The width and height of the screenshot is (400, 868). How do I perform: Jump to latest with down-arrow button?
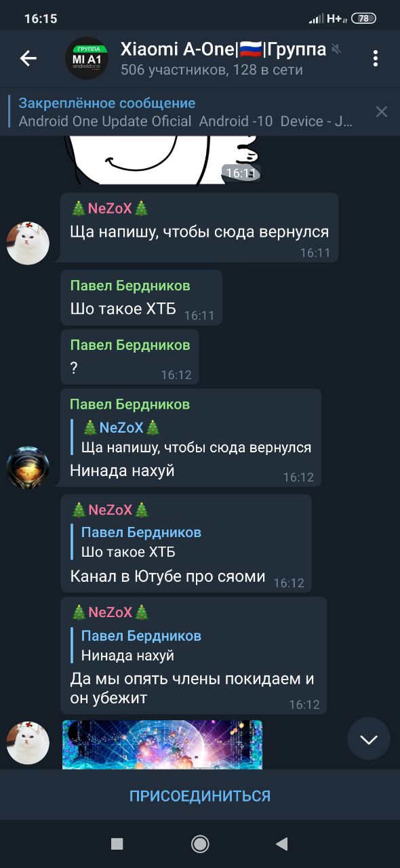coord(369,738)
